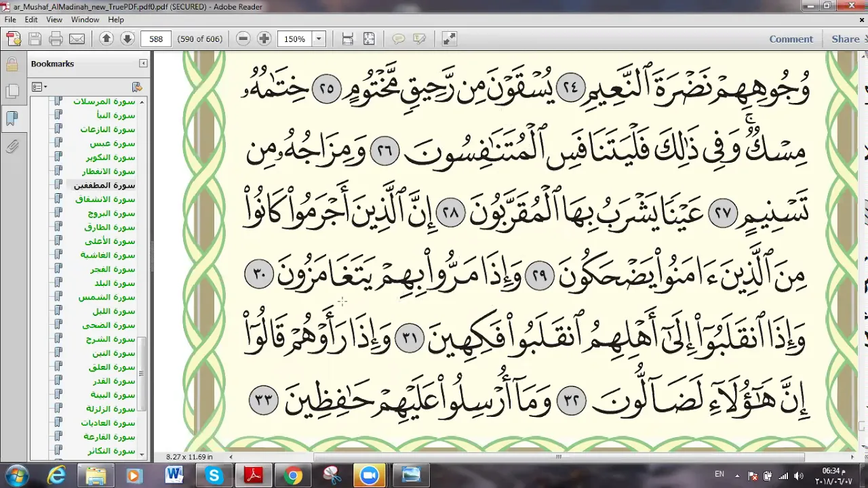This screenshot has height=488, width=868.
Task: Select the bookmark سورة الفجر
Action: 113,269
